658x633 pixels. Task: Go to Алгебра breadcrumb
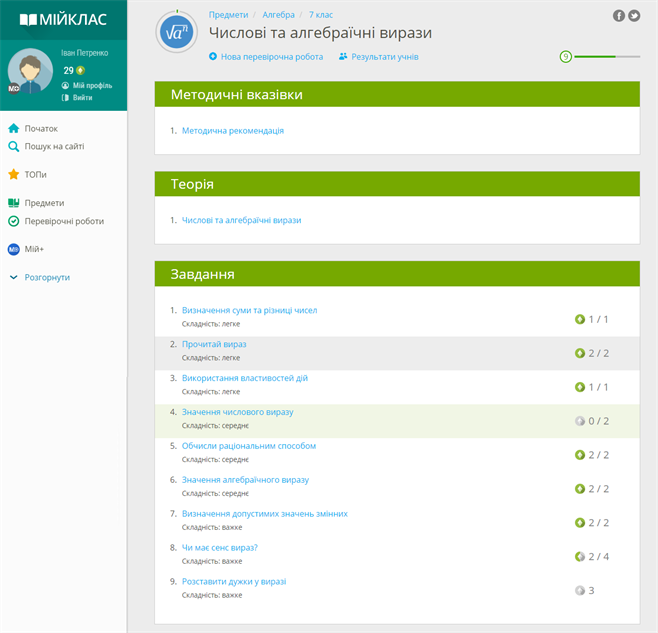[x=278, y=15]
